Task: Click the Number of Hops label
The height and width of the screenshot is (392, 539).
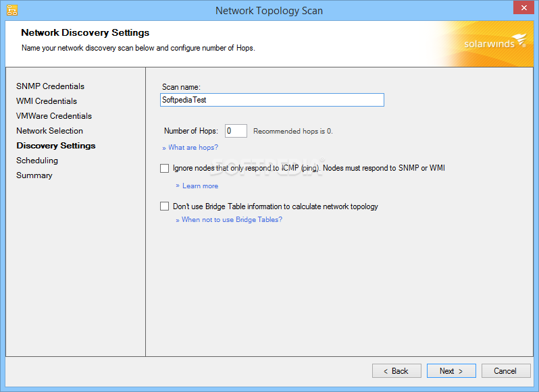Action: coord(190,131)
